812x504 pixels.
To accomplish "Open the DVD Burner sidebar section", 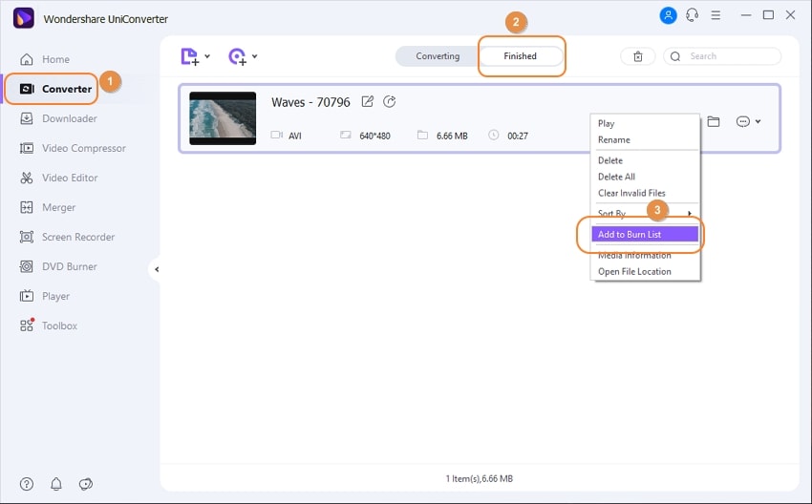I will 58,266.
